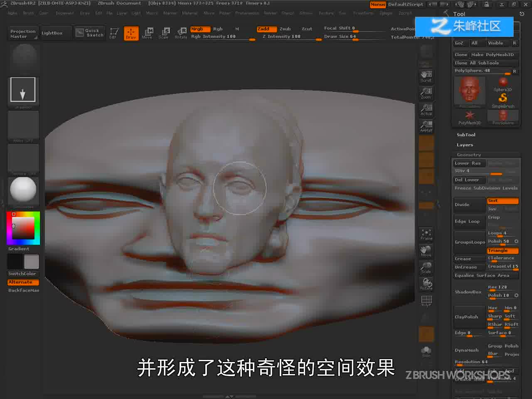Collapse the Geometry section
The image size is (532, 399).
[469, 155]
